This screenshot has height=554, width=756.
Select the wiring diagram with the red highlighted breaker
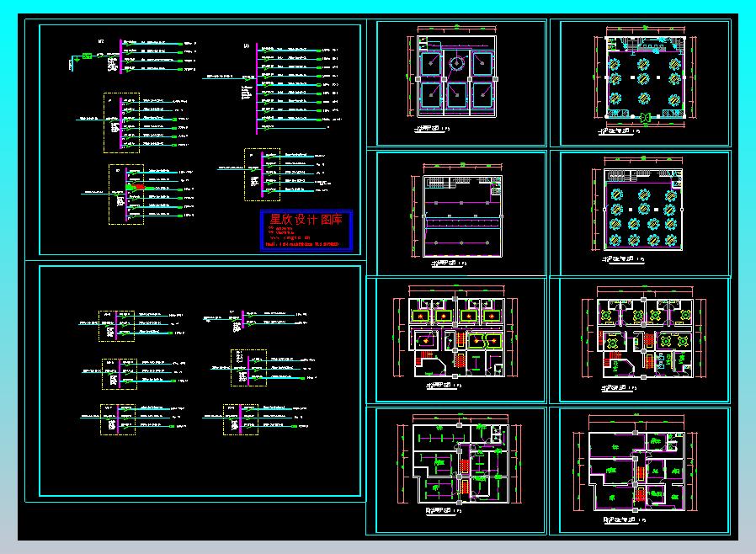point(138,194)
